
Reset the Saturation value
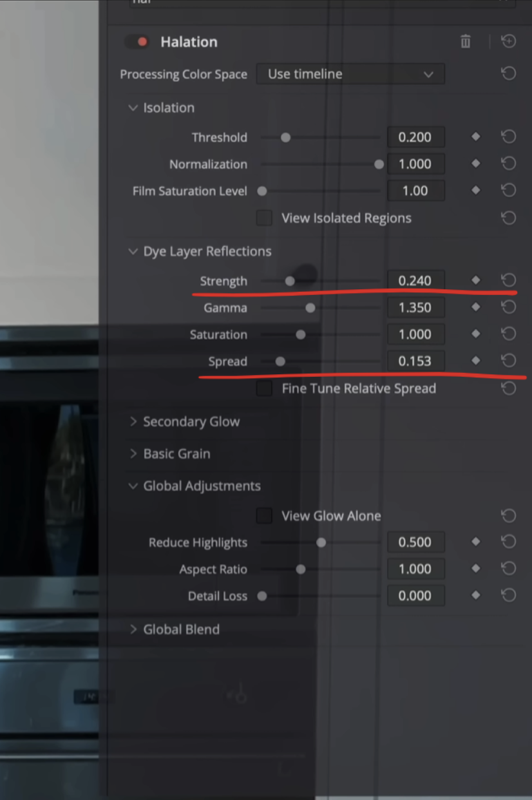508,334
